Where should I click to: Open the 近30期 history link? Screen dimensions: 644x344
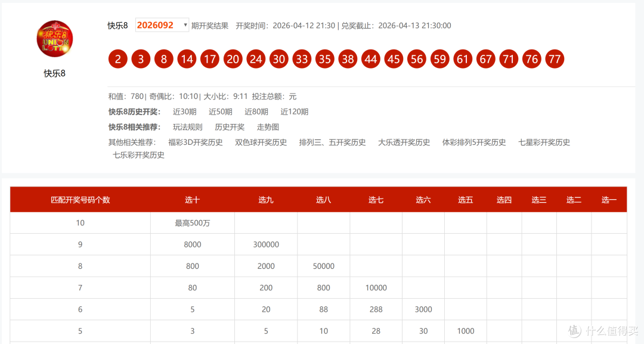(184, 111)
